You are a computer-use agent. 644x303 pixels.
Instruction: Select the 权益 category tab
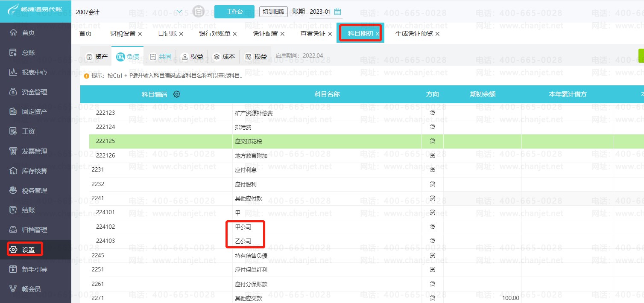click(192, 57)
